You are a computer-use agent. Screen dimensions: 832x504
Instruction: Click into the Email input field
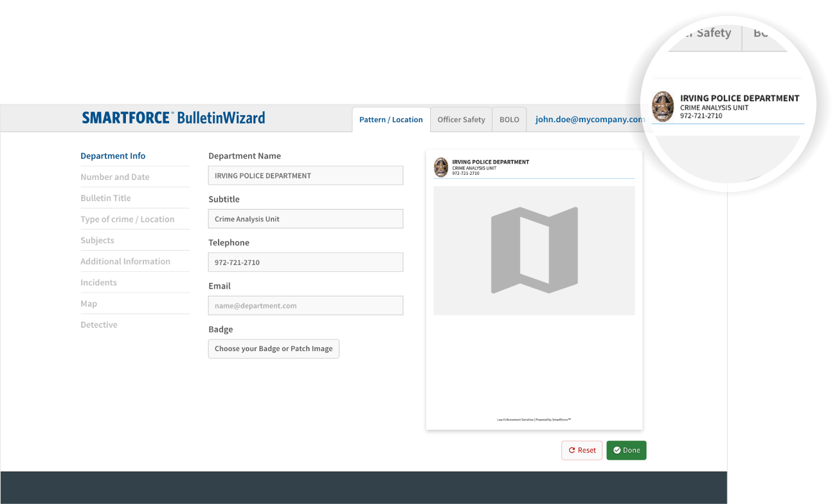pos(305,305)
